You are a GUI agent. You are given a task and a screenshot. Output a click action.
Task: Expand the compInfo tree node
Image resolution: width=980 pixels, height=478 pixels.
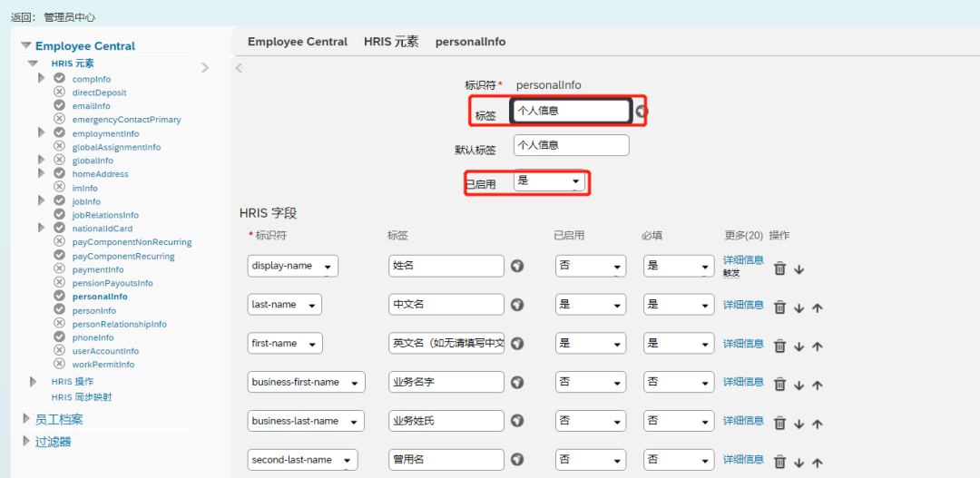tap(41, 78)
